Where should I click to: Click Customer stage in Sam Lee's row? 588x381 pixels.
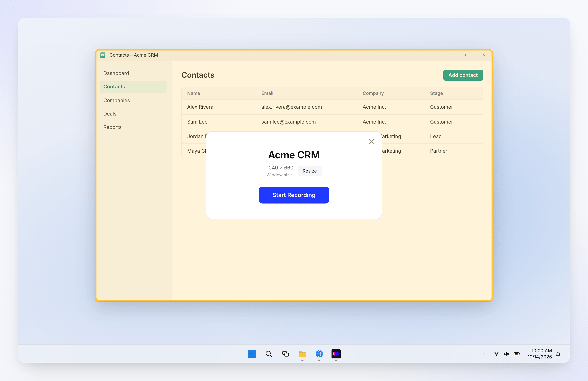point(441,122)
